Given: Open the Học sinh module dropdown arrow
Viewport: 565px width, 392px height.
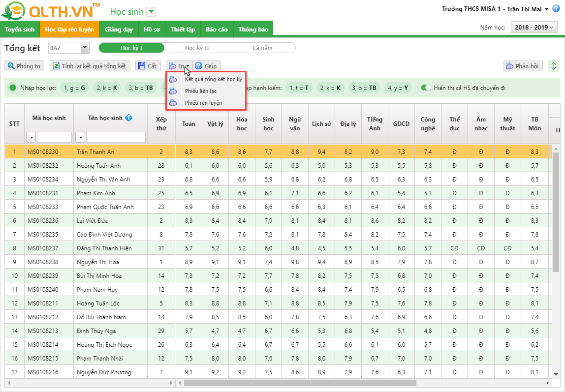Looking at the screenshot, I should (x=152, y=11).
